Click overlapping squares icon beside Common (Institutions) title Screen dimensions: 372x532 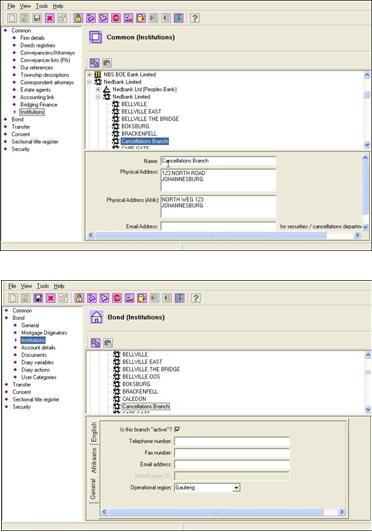(95, 37)
